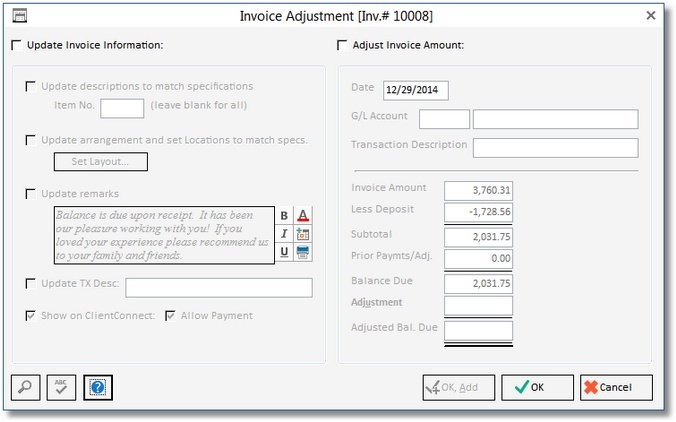Tick Update descriptions to match specifications

tap(31, 86)
